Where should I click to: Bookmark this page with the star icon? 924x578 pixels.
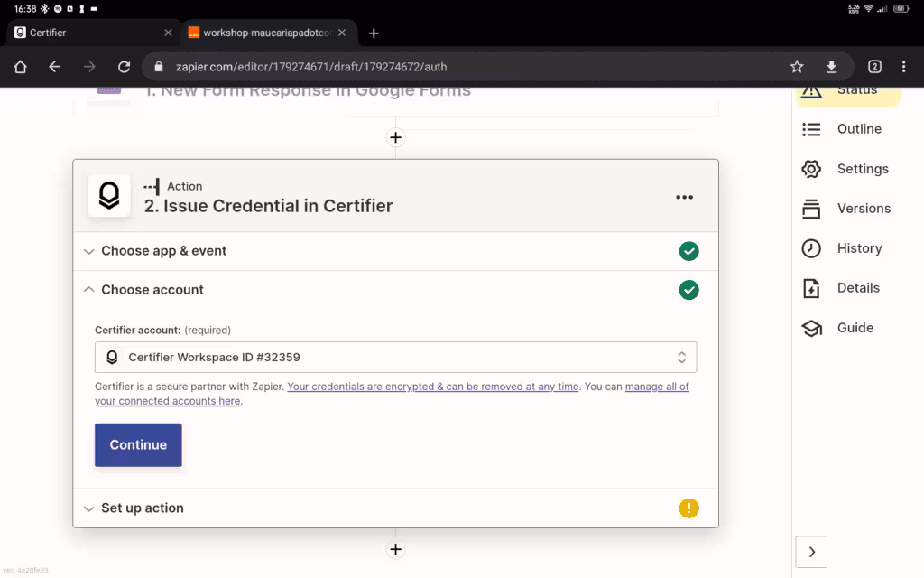[x=797, y=67]
